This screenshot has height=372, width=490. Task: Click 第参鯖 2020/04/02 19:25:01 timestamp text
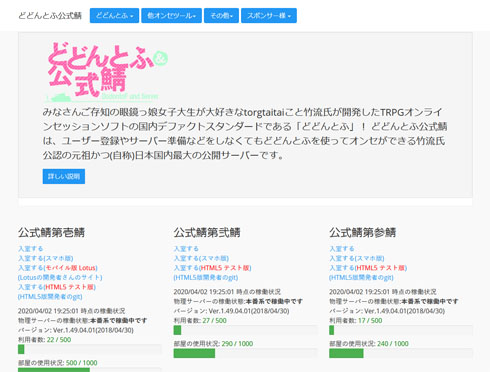pos(383,292)
